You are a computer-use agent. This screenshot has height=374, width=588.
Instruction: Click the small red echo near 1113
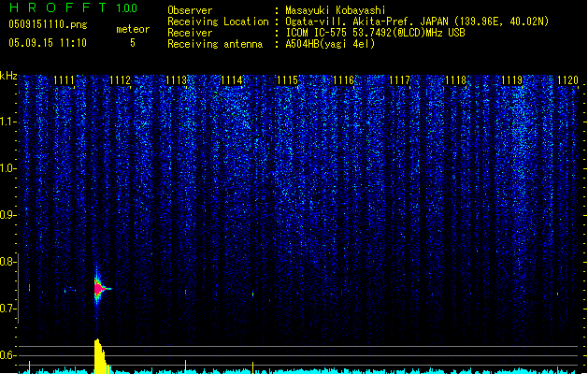[186, 292]
